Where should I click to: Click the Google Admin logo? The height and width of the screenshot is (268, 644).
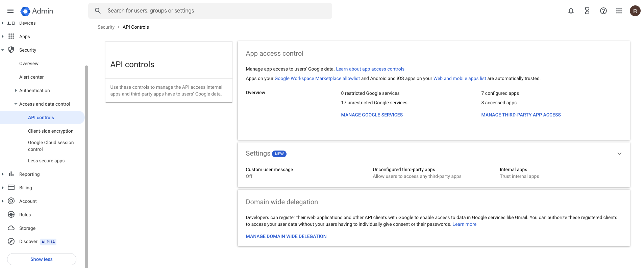click(x=37, y=11)
